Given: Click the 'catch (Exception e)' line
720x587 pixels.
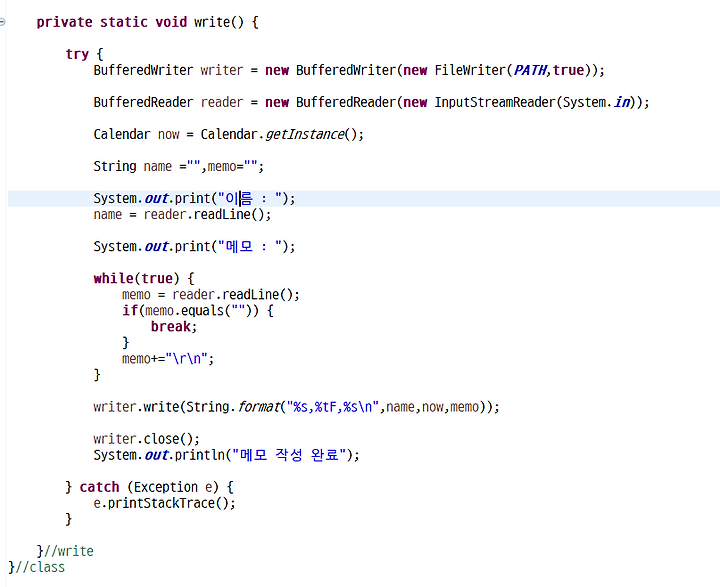Looking at the screenshot, I should [x=150, y=487].
